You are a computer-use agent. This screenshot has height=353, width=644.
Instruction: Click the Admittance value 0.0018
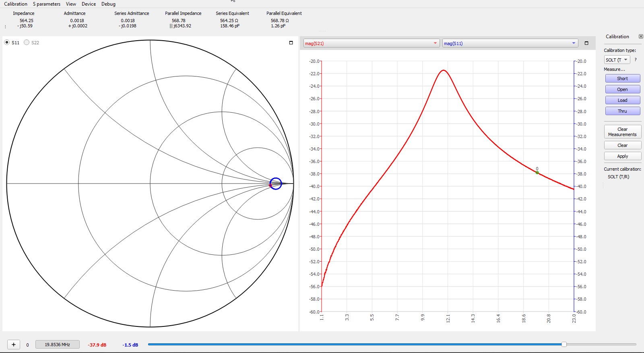[77, 21]
